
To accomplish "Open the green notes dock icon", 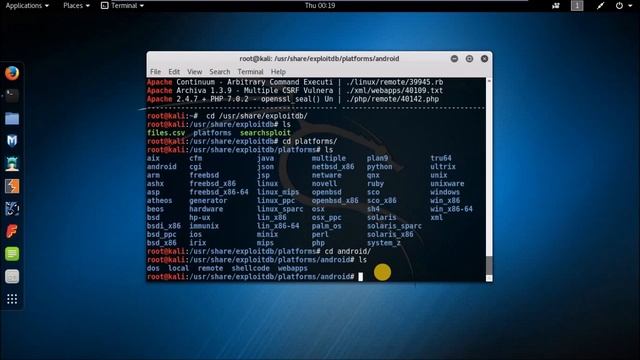I will coord(12,254).
